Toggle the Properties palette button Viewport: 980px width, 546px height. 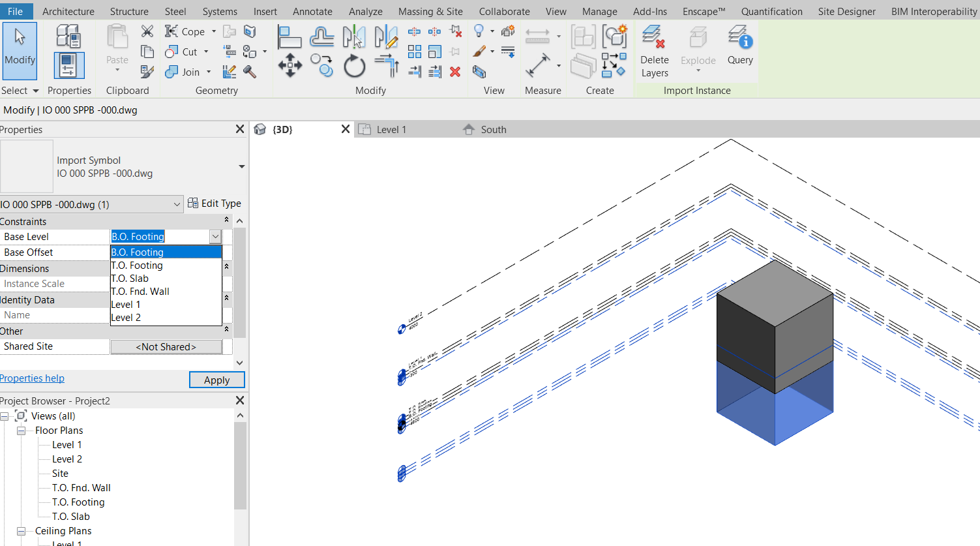tap(69, 66)
